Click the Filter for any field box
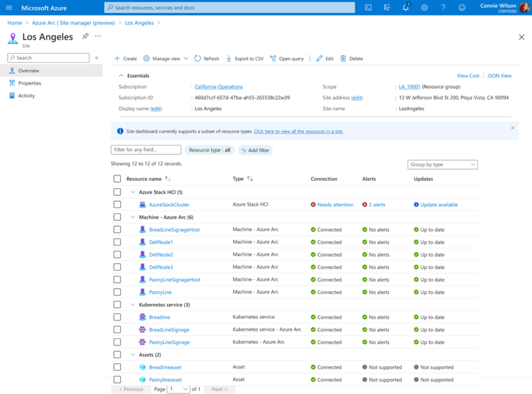The width and height of the screenshot is (532, 394). tap(146, 150)
